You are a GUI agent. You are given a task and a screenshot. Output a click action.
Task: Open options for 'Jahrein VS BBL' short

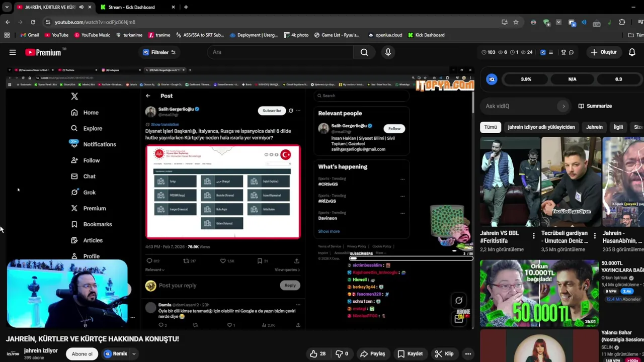pos(534,235)
